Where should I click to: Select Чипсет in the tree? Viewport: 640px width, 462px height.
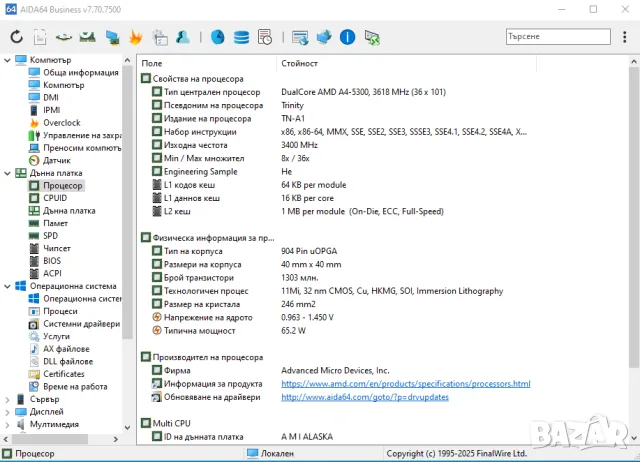(57, 248)
